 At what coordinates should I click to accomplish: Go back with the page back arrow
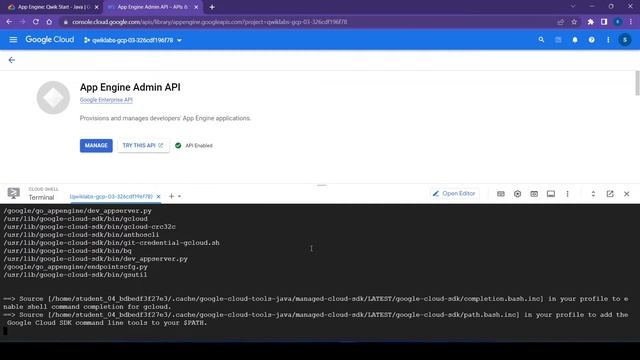pos(12,60)
